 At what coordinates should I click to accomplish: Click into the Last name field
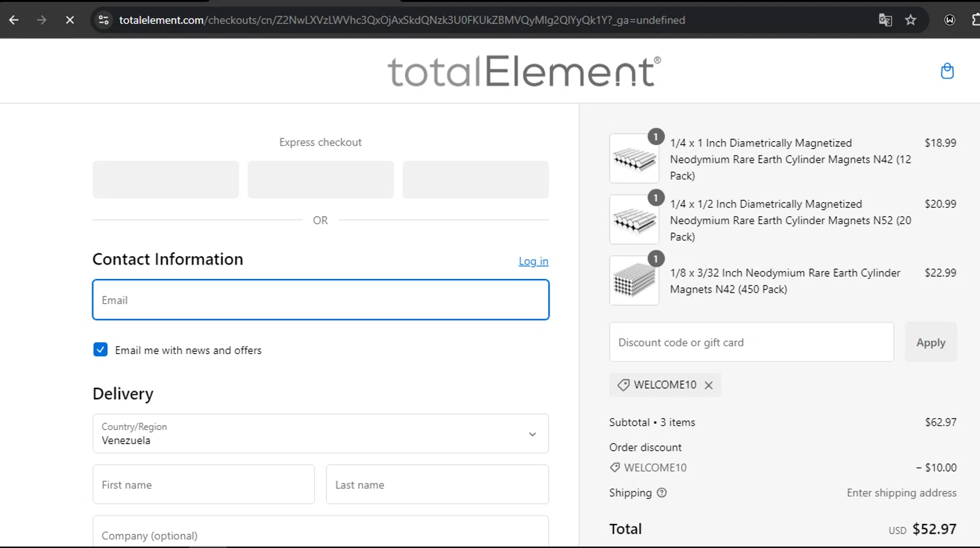pos(437,485)
